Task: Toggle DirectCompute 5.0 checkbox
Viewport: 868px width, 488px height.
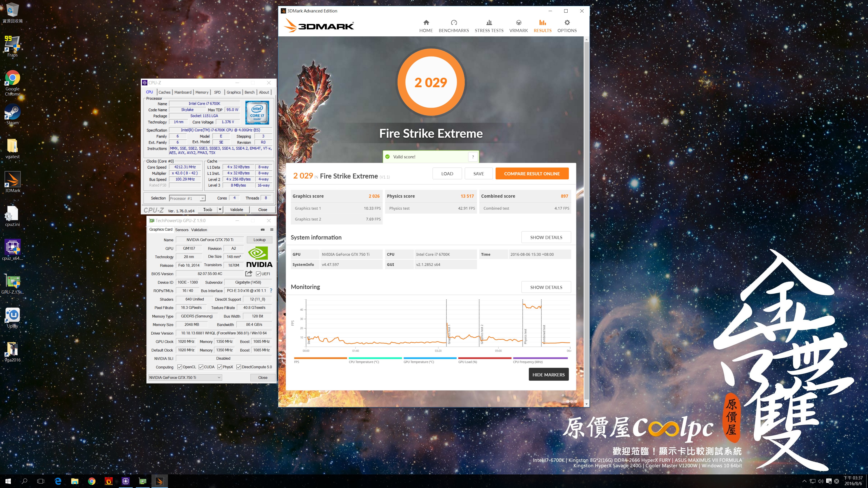Action: 238,367
